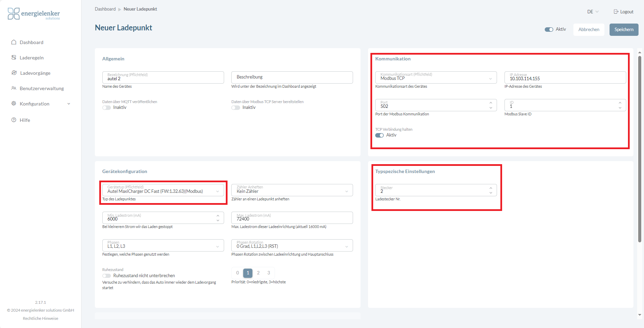Screen dimensions: 644x328
Task: Click the Ladevorgänge sidebar icon
Action: coord(14,73)
